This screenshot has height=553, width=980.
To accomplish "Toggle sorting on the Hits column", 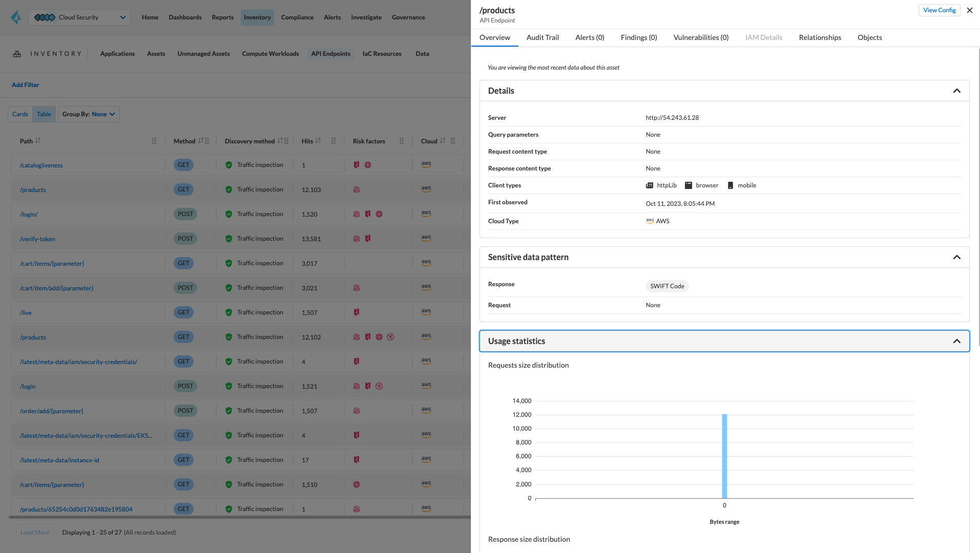I will point(318,140).
